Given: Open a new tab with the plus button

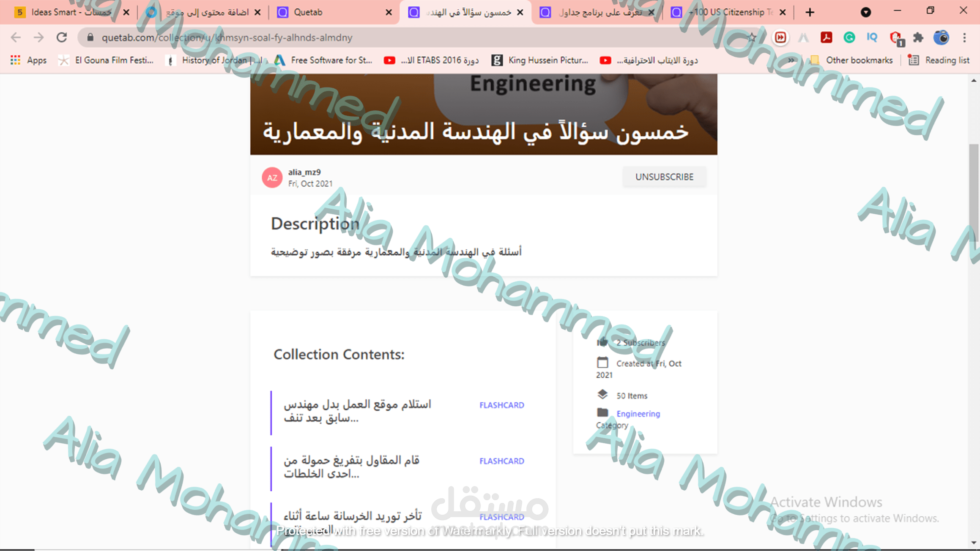Looking at the screenshot, I should click(x=810, y=12).
